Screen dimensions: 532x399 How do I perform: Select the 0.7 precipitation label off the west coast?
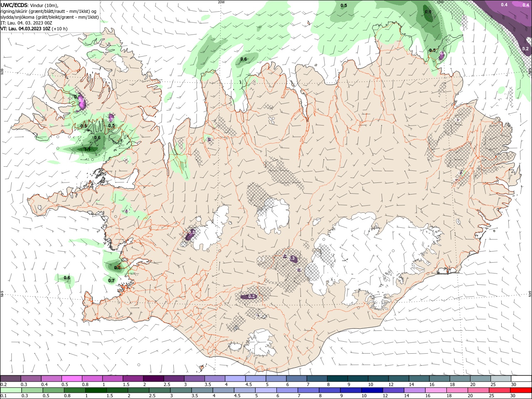click(x=111, y=281)
